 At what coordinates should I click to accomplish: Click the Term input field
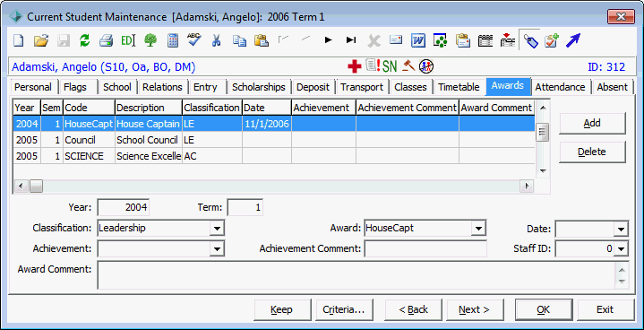click(245, 207)
